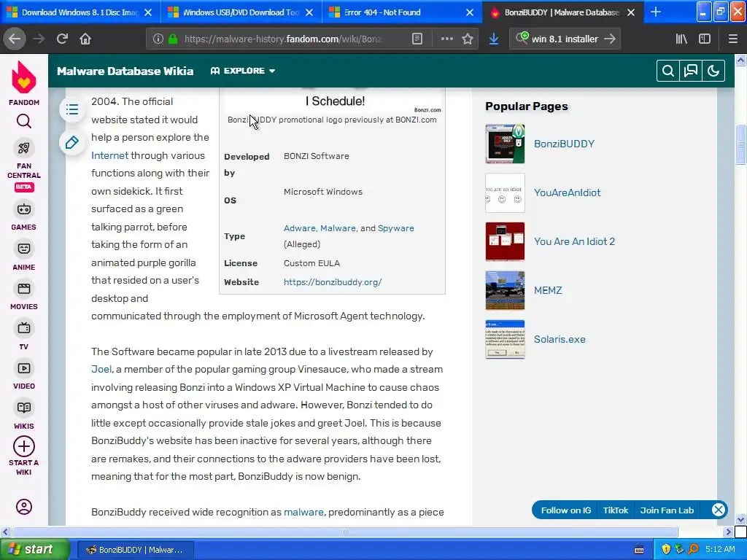Open Fandom sidebar search icon

24,122
